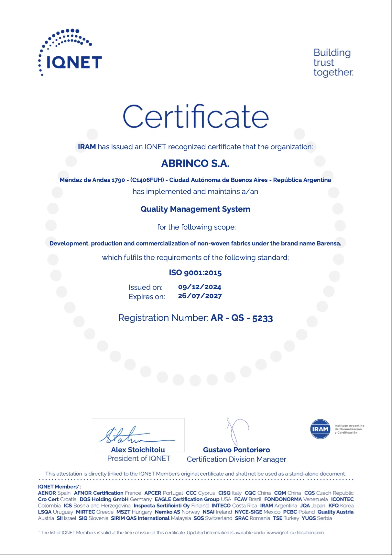392x555 pixels.
Task: Click the IRAM round logo
Action: coord(320,429)
